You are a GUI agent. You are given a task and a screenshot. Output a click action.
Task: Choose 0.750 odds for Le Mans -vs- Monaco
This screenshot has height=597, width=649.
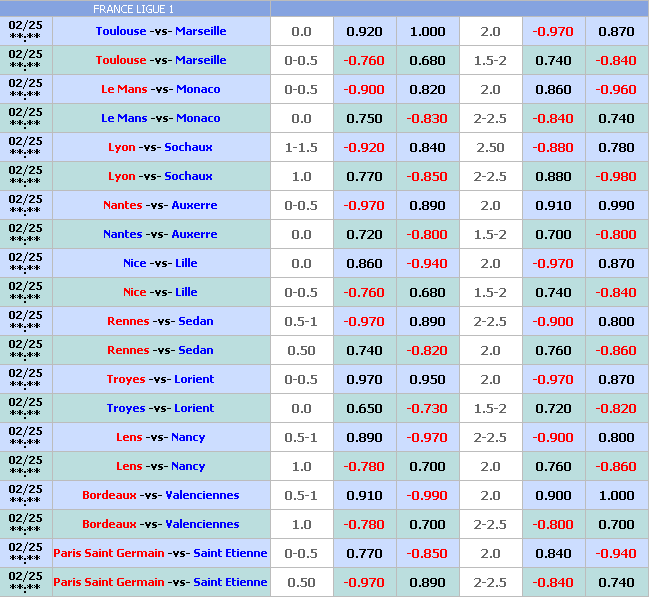tap(364, 118)
